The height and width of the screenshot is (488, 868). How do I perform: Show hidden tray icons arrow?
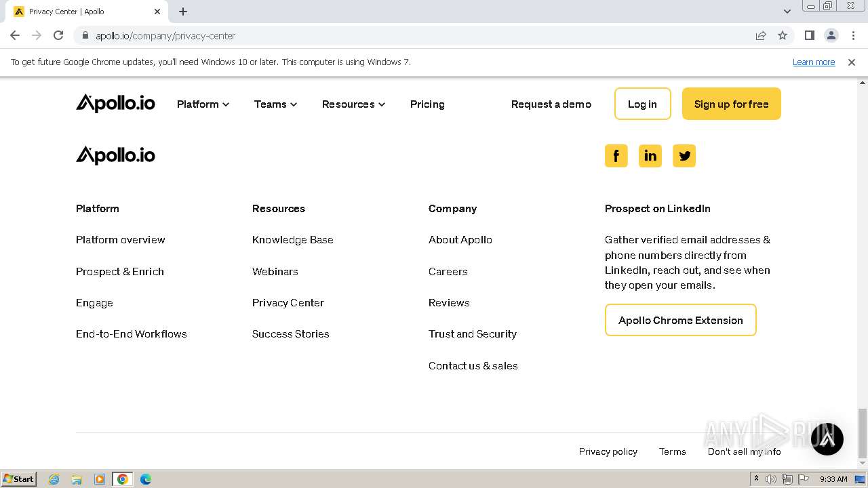pos(756,479)
